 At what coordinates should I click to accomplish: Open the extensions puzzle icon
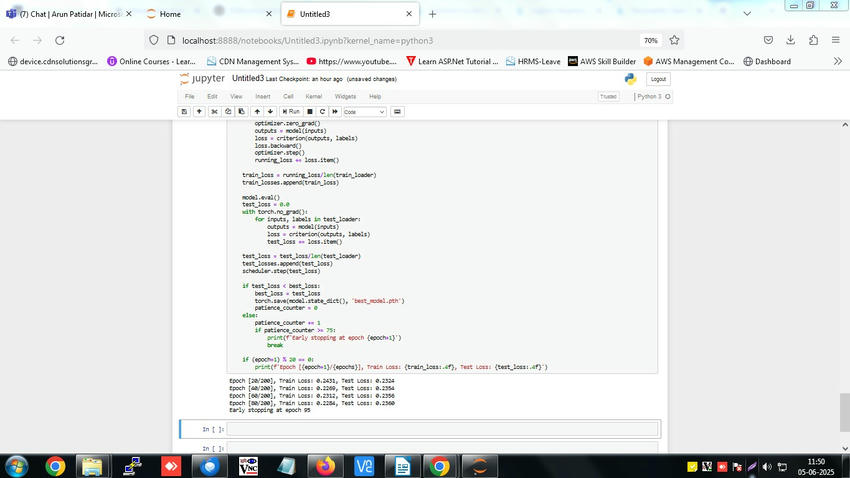click(x=813, y=40)
